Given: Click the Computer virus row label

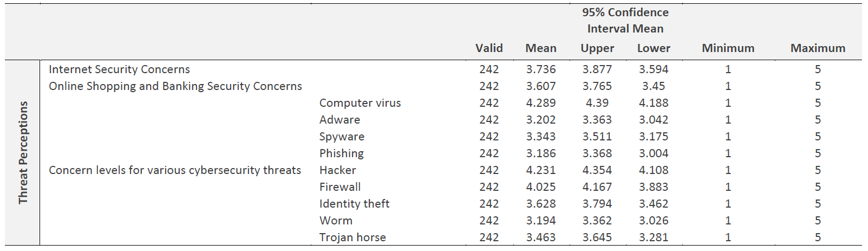Looking at the screenshot, I should 360,103.
